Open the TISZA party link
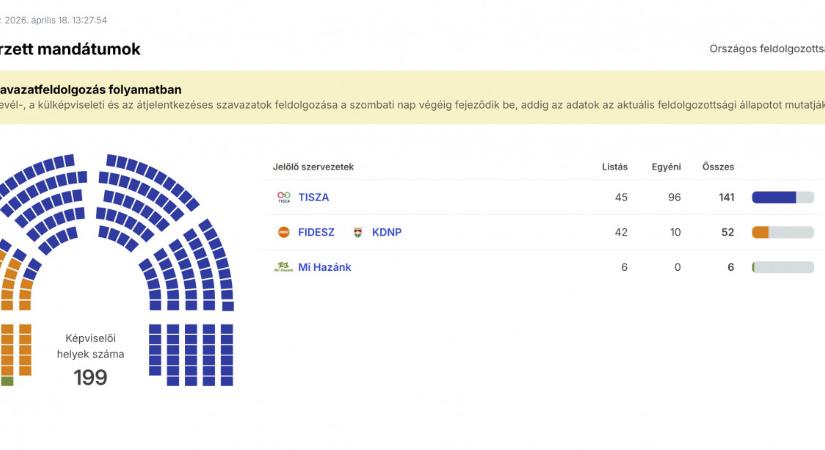The height and width of the screenshot is (450, 825). click(313, 197)
